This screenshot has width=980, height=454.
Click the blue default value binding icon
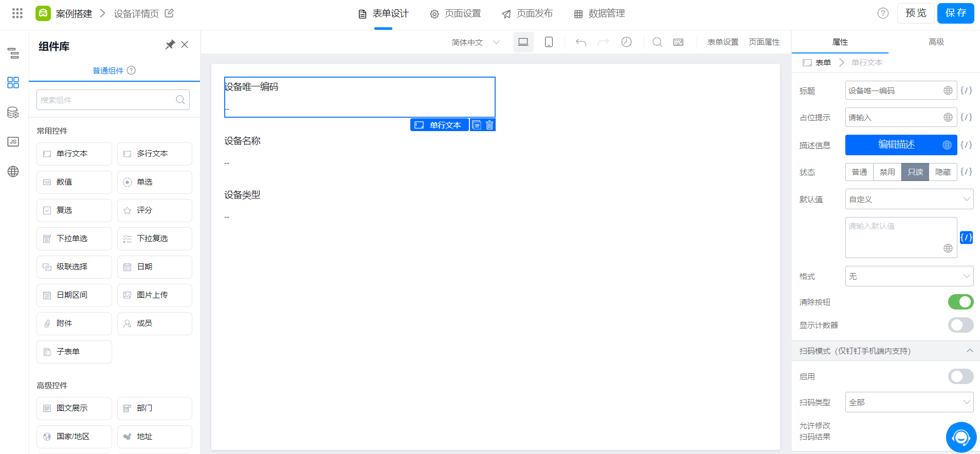pos(966,238)
